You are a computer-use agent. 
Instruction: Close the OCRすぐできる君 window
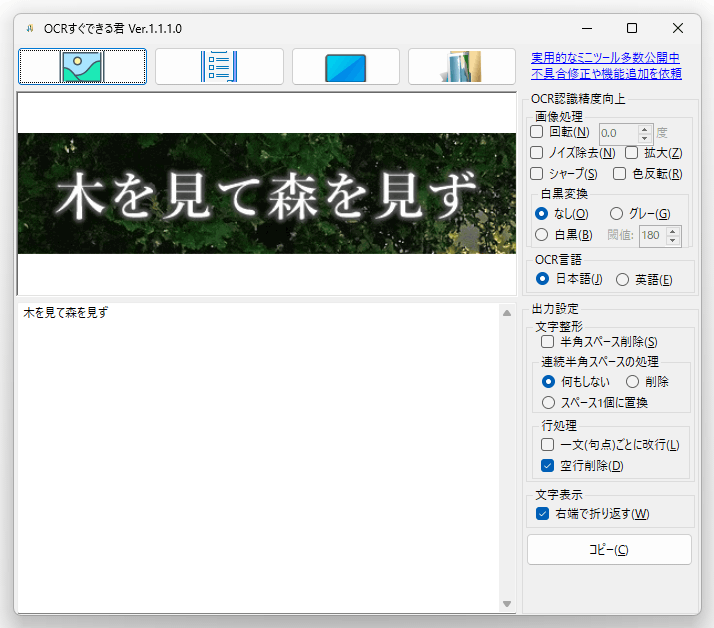coord(678,28)
